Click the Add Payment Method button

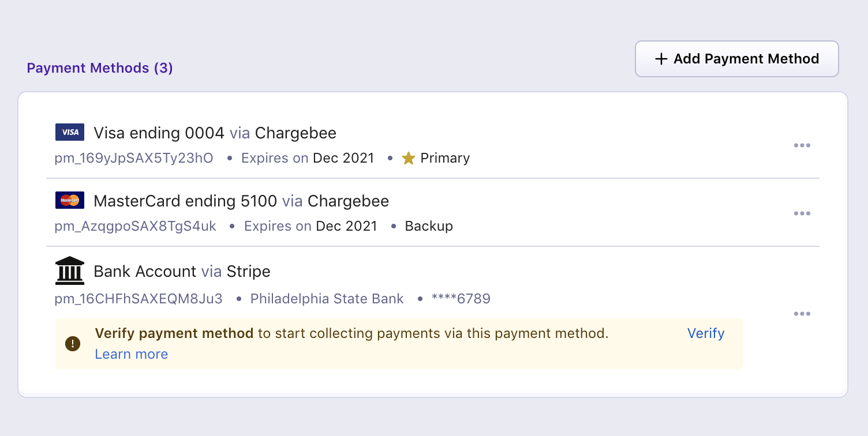[x=737, y=59]
